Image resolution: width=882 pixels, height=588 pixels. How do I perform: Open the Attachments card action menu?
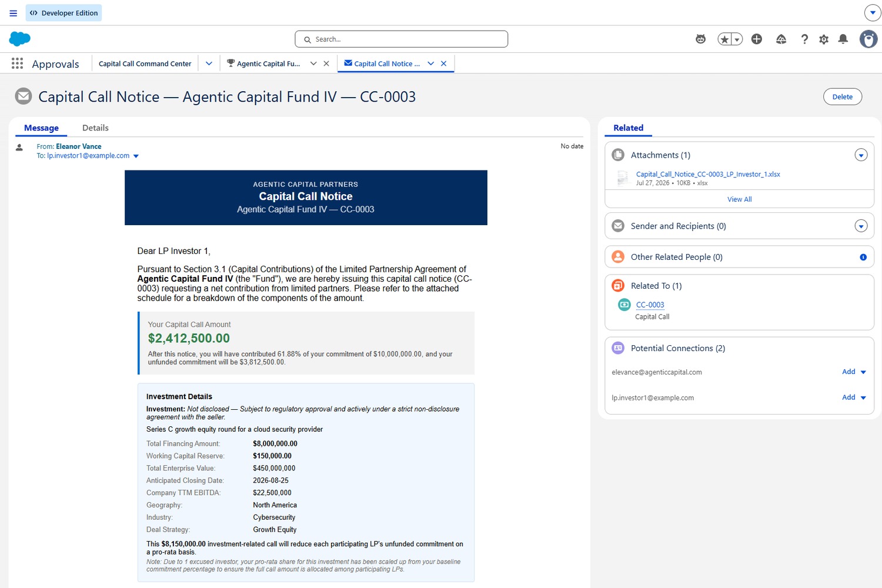pos(861,155)
